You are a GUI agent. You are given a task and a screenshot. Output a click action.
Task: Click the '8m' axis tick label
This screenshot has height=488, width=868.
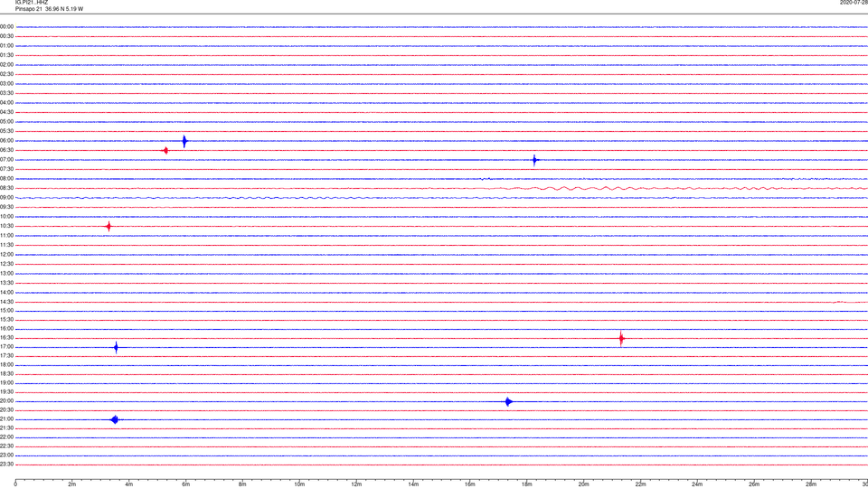pos(242,484)
